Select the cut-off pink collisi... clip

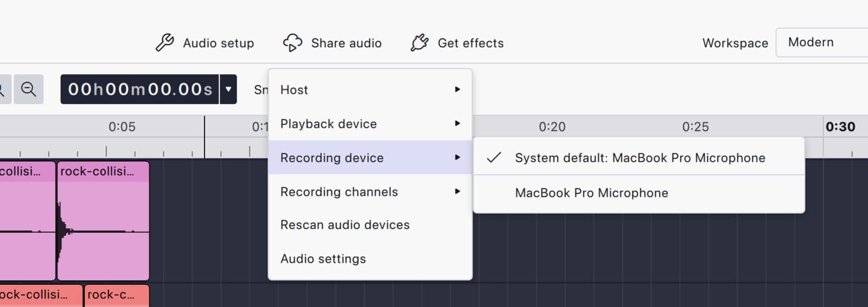click(28, 221)
